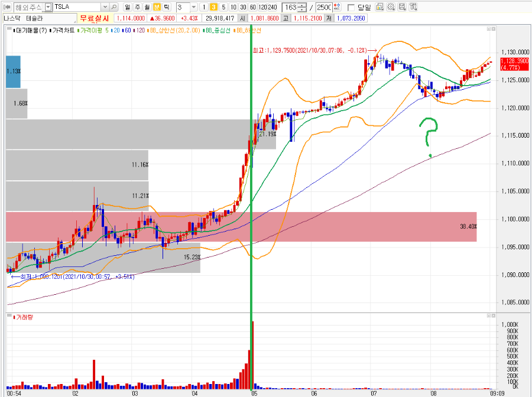Click the colored arrows icon next to 2500
Screen dimensions: 532x397
click(x=336, y=6)
